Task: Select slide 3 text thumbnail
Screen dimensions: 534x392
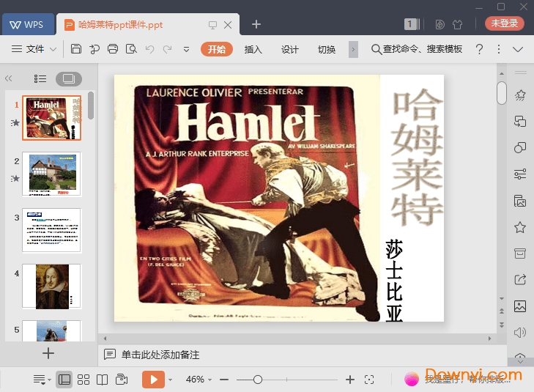Action: coord(52,230)
